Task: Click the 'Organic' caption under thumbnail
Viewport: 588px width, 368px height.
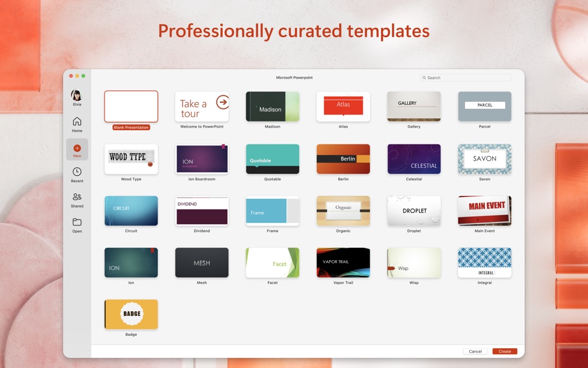Action: pyautogui.click(x=343, y=231)
